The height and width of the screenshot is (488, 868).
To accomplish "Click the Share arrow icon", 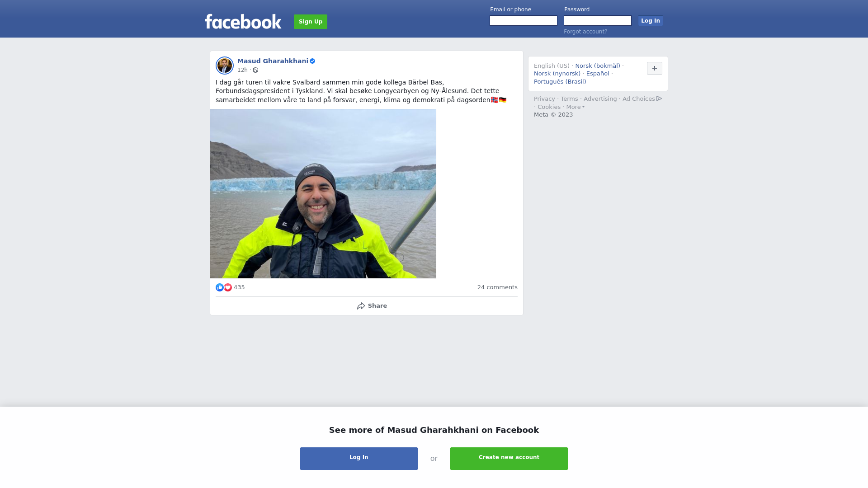I will click(x=361, y=306).
